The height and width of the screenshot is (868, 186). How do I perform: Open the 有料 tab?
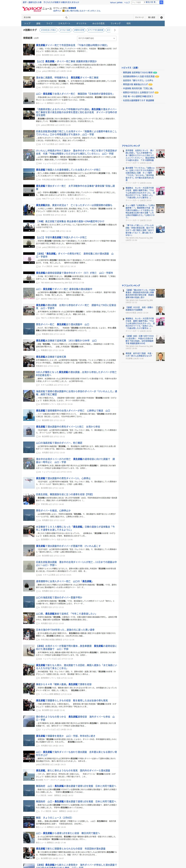[x=128, y=24]
